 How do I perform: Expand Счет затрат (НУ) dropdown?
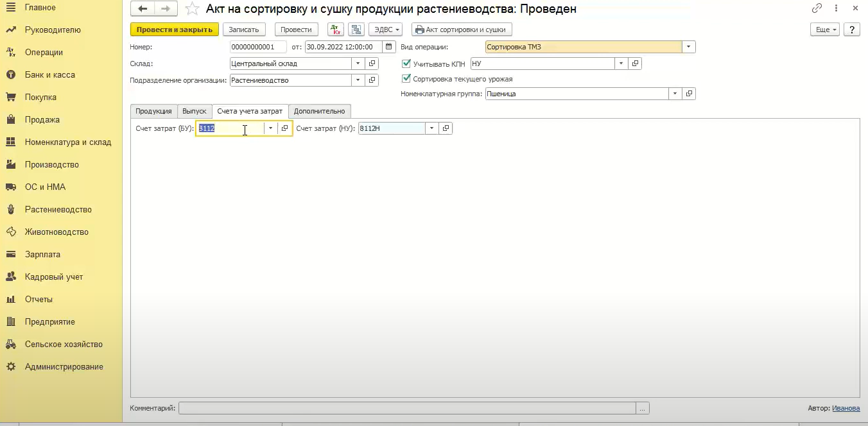click(431, 128)
